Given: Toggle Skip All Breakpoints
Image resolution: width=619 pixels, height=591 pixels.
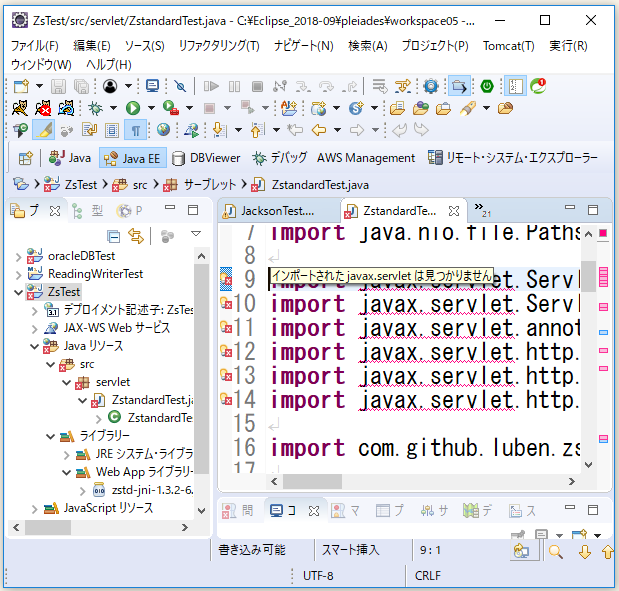Looking at the screenshot, I should tap(180, 86).
